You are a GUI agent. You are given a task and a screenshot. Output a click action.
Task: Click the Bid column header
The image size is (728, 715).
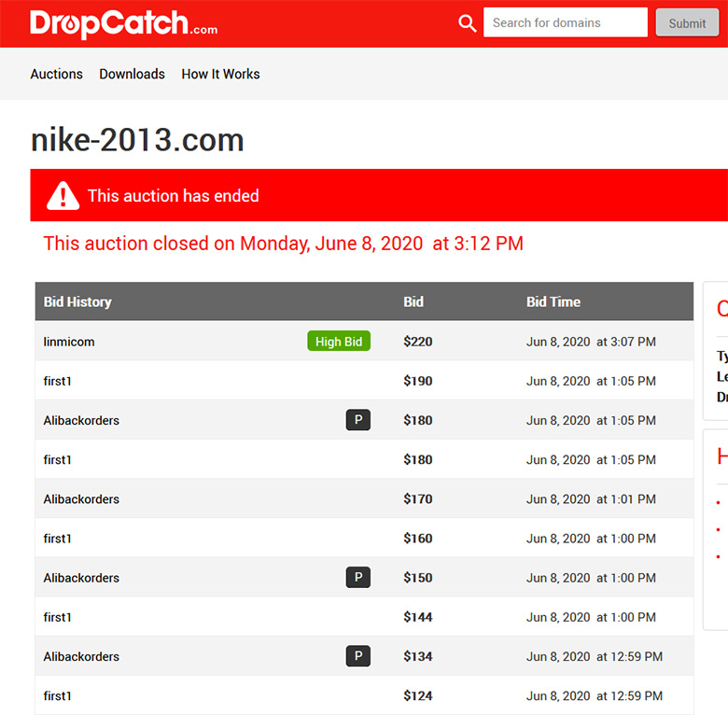point(413,301)
